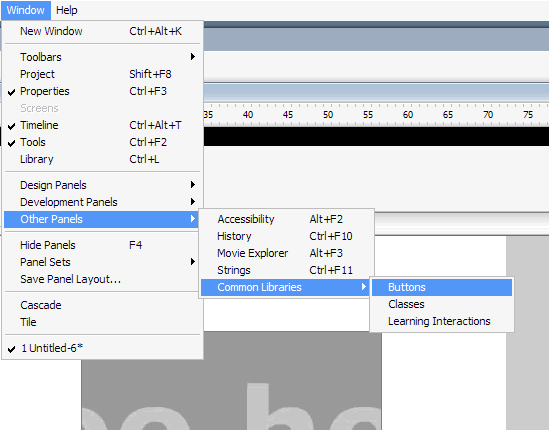Select Buttons from Common Libraries submenu

point(442,287)
